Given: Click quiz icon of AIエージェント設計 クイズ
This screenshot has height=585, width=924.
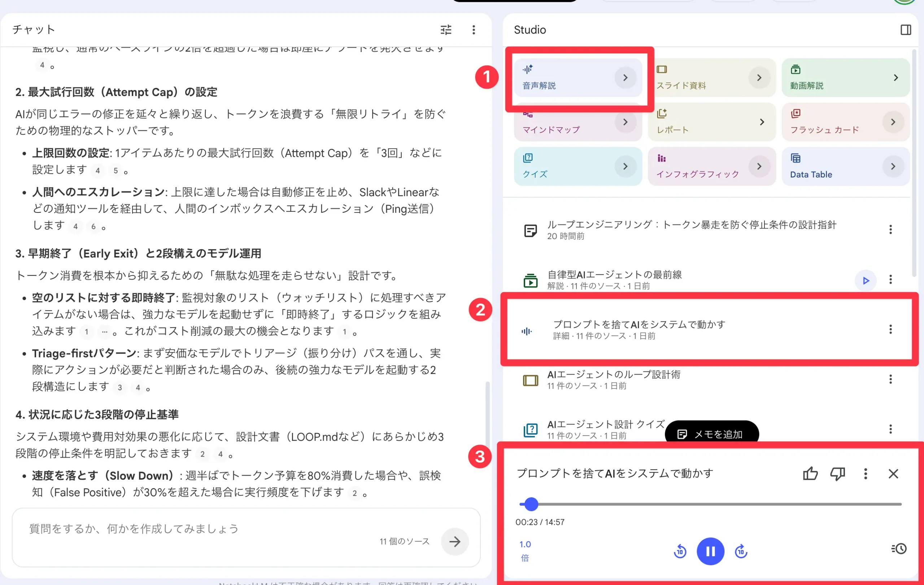Looking at the screenshot, I should click(x=530, y=430).
